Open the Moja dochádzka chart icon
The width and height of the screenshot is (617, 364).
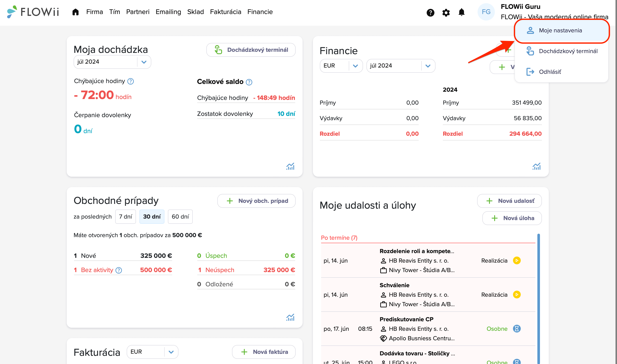pos(290,166)
